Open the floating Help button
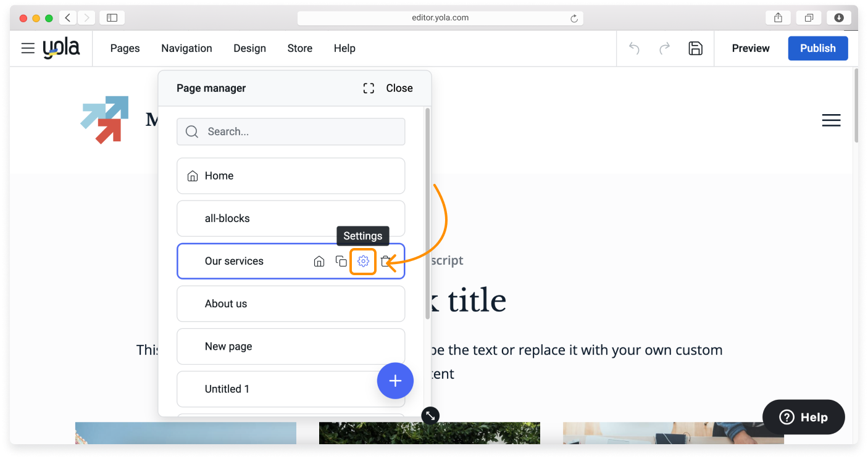The width and height of the screenshot is (868, 459). pyautogui.click(x=803, y=416)
